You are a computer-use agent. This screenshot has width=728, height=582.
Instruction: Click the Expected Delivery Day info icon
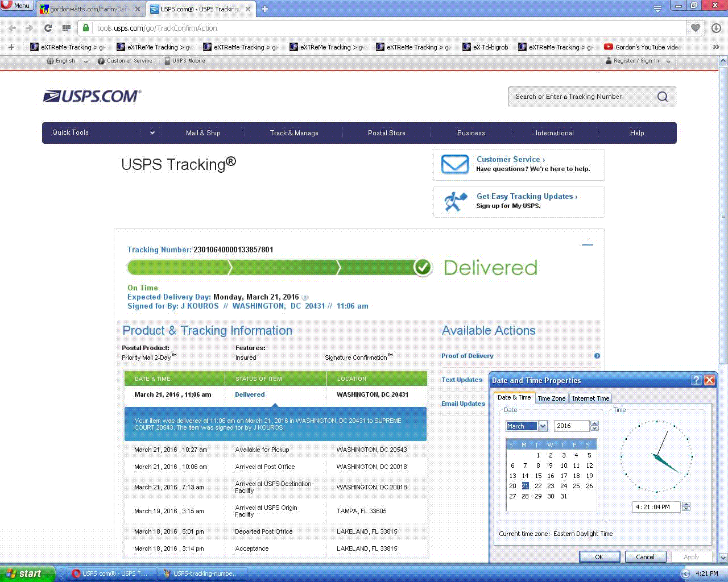coord(305,297)
